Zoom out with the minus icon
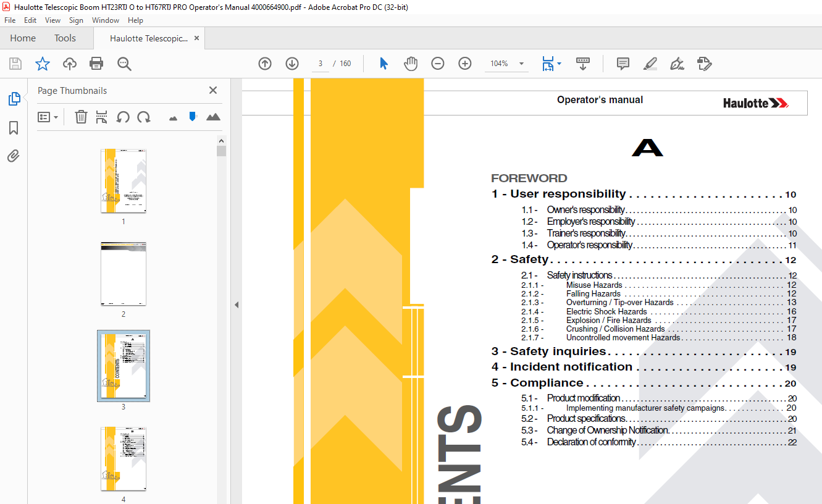 tap(438, 64)
